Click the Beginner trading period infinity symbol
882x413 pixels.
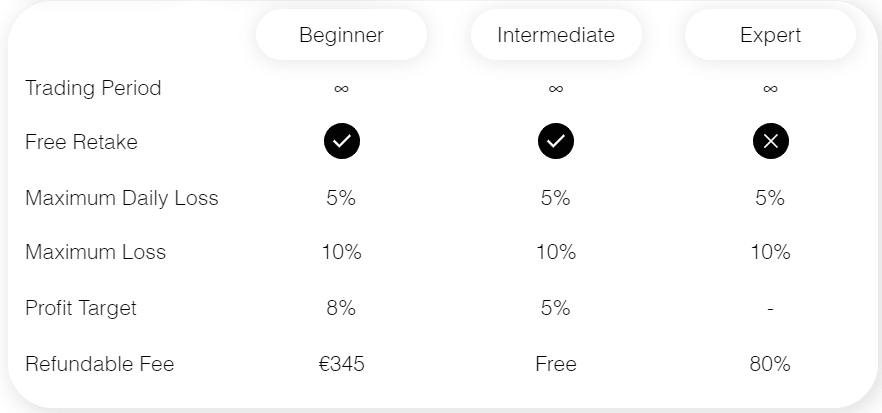point(341,89)
